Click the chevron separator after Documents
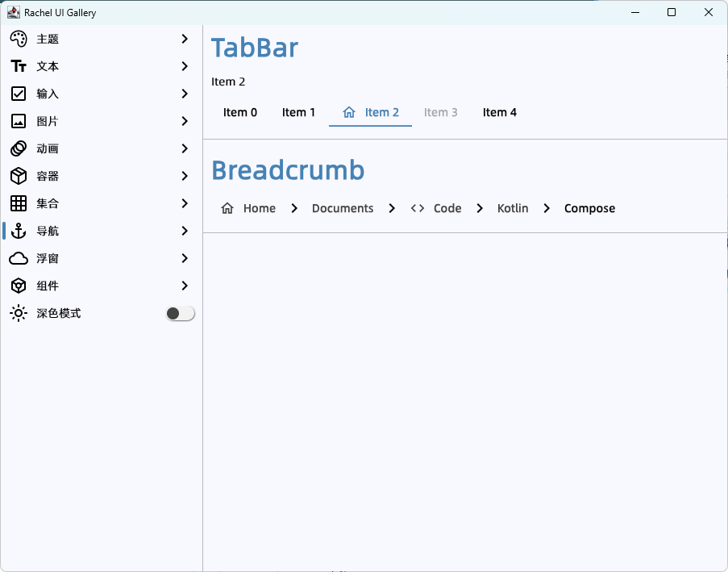The height and width of the screenshot is (572, 728). (x=392, y=208)
